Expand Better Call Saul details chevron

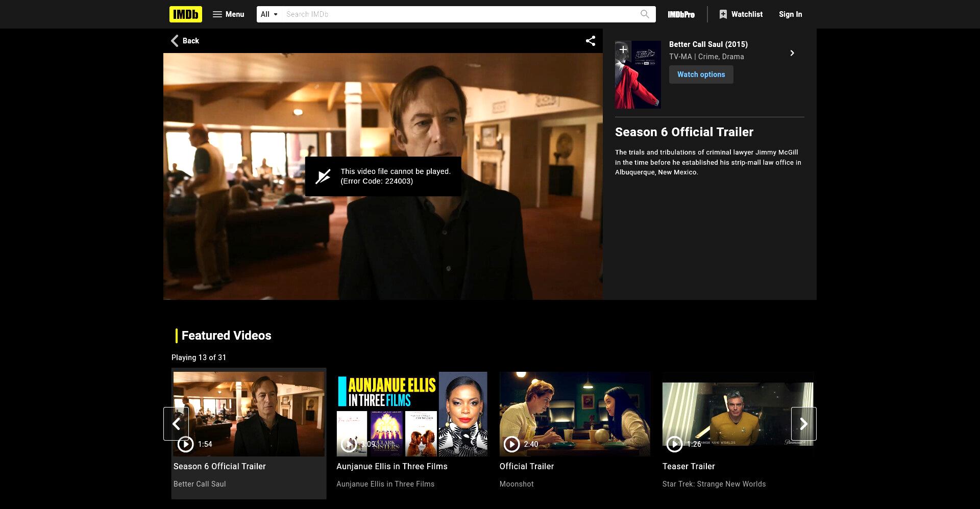point(792,53)
